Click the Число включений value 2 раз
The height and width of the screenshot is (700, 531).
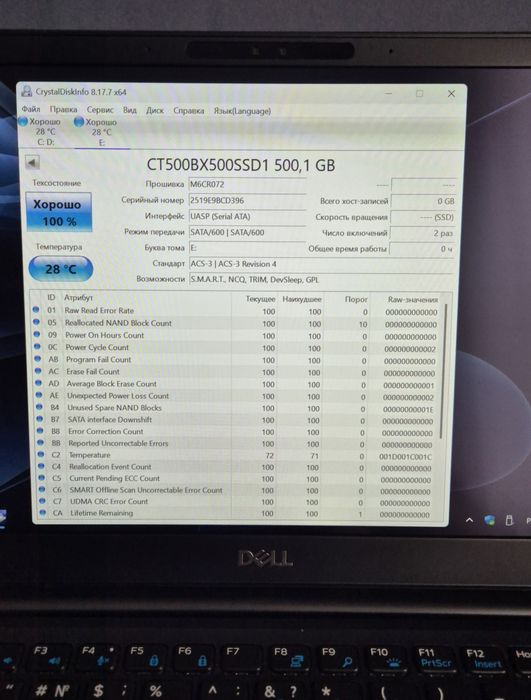(422, 233)
